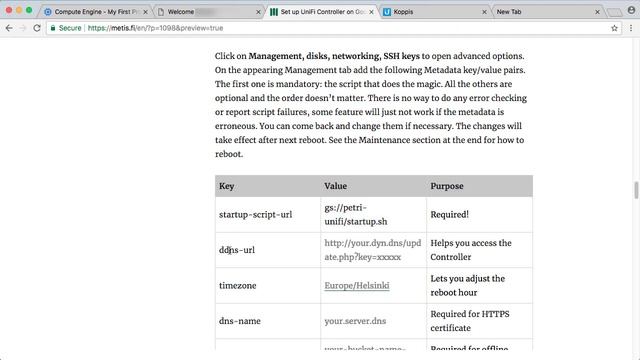Click Required for HTTPS certificate cell
640x360 pixels.
[480, 321]
